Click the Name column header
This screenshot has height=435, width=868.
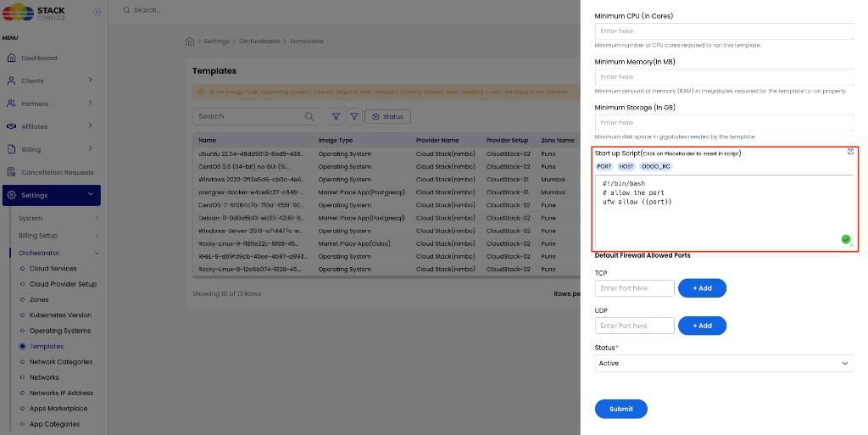click(x=207, y=140)
